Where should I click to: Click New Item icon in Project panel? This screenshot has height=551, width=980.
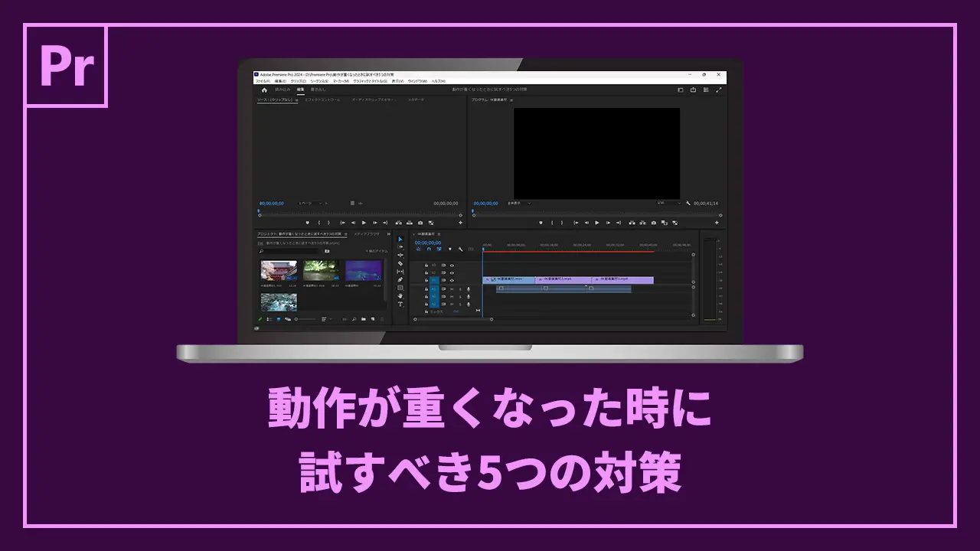point(373,319)
